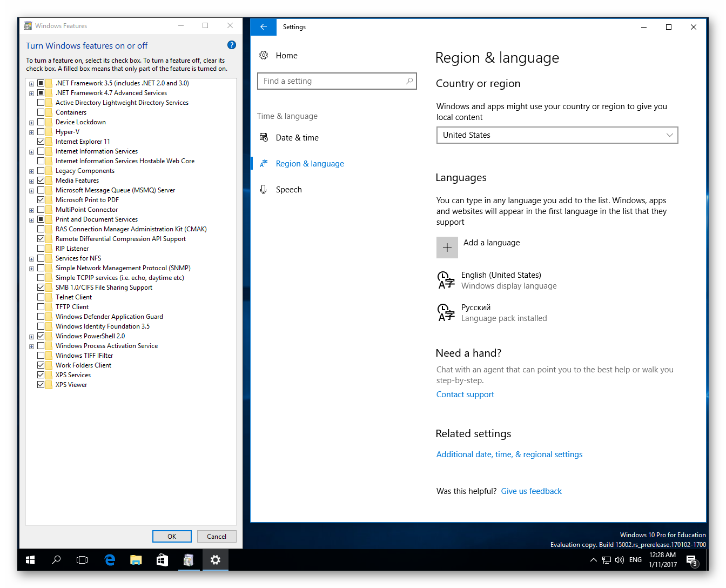
Task: Show hidden tray icons chevron
Action: tap(593, 560)
